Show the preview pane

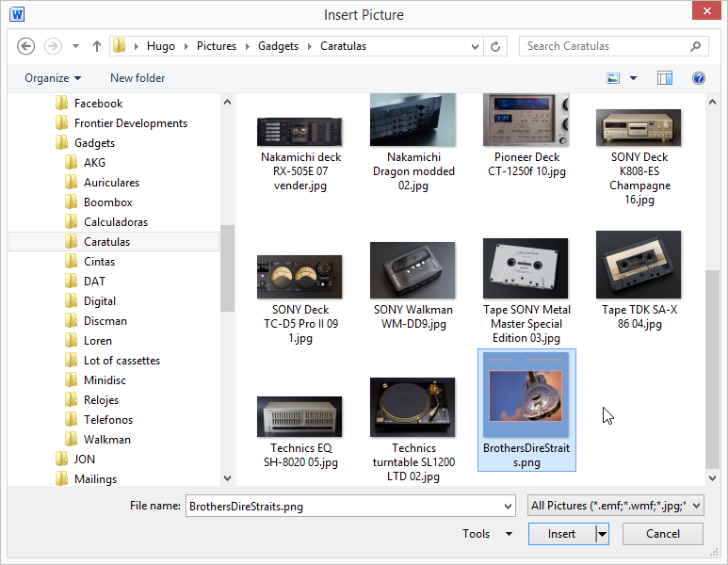[x=665, y=78]
